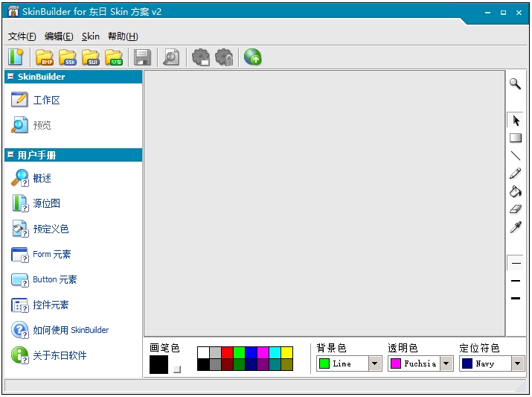Pick the bright green palette swatch
The height and width of the screenshot is (397, 532).
[239, 352]
